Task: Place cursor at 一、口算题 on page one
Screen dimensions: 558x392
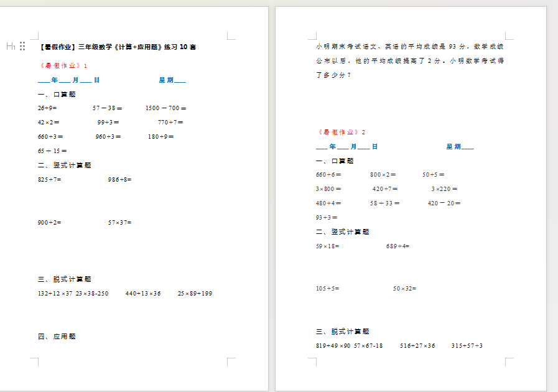Action: point(57,95)
